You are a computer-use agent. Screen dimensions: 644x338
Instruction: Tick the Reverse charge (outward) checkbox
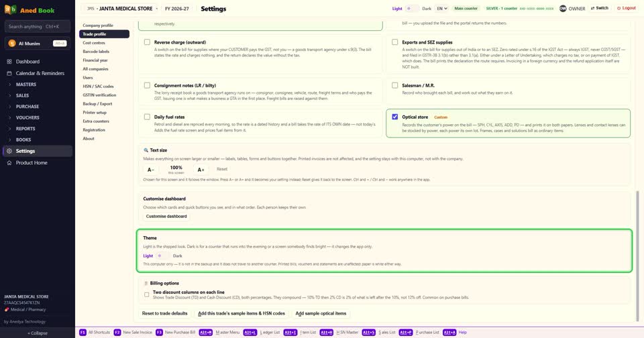tap(147, 42)
